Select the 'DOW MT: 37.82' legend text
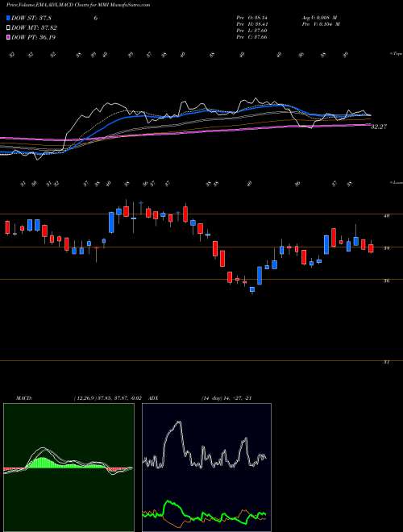The width and height of the screenshot is (403, 532). [34, 28]
